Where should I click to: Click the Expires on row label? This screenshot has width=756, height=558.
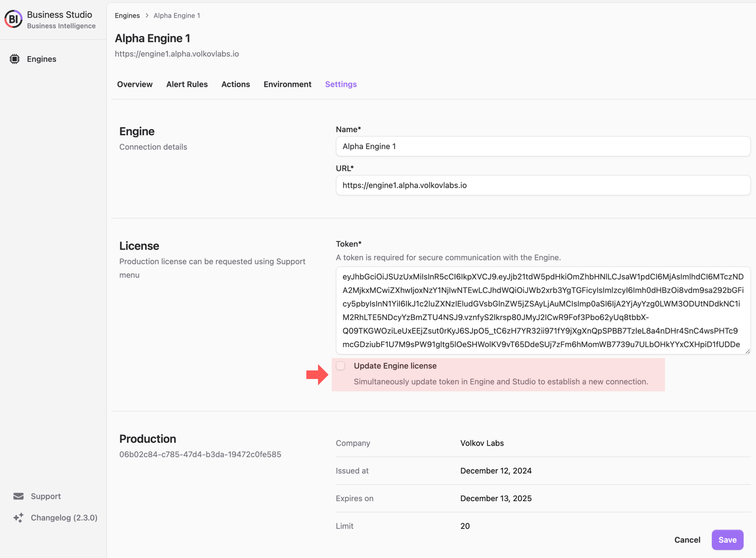coord(354,498)
